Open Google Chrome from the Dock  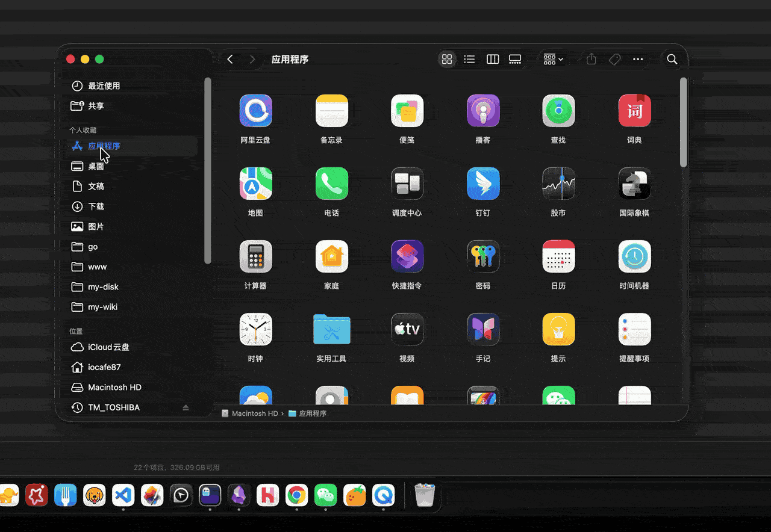tap(296, 495)
